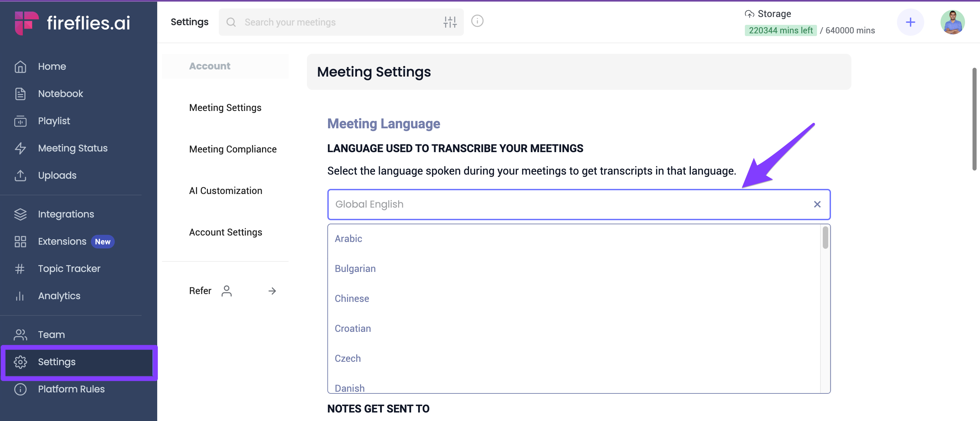
Task: Open Settings in sidebar
Action: (x=79, y=362)
